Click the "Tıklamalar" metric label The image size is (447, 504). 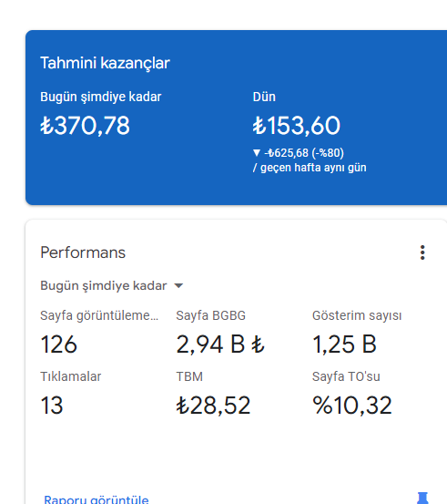(71, 376)
